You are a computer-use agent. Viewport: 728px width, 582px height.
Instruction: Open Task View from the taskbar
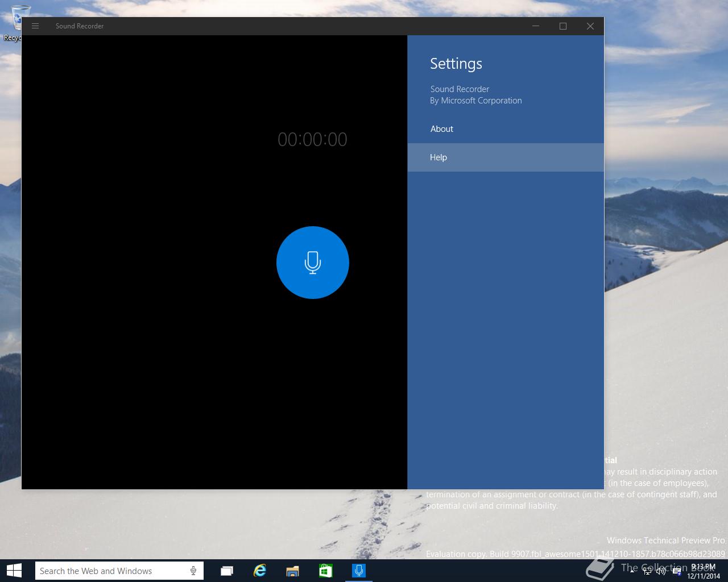click(x=227, y=571)
